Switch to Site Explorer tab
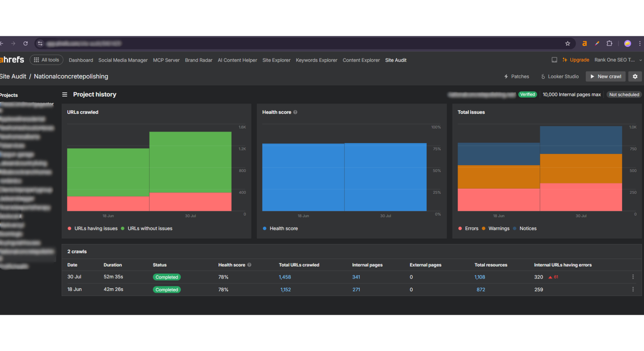644x351 pixels. coord(276,60)
